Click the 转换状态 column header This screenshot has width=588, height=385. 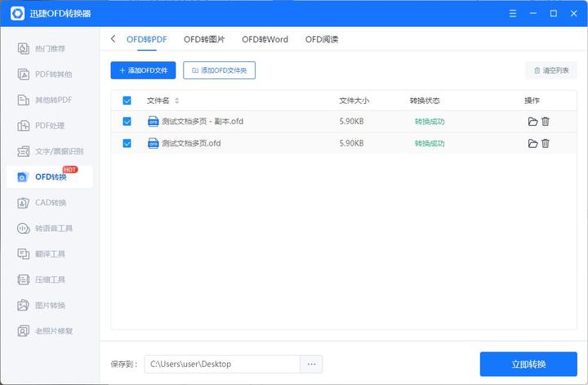point(425,101)
